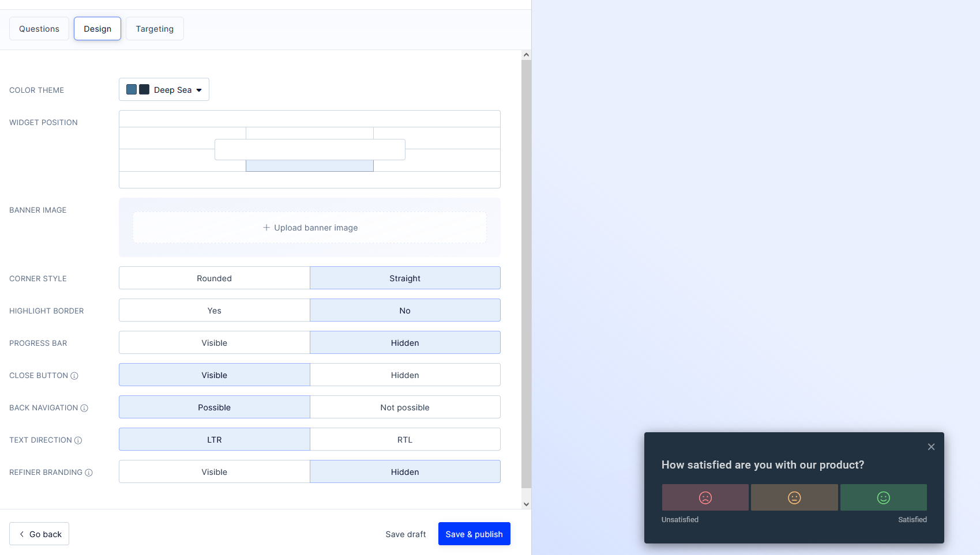This screenshot has width=980, height=555.
Task: Open the Deep Sea color theme dropdown
Action: point(164,90)
